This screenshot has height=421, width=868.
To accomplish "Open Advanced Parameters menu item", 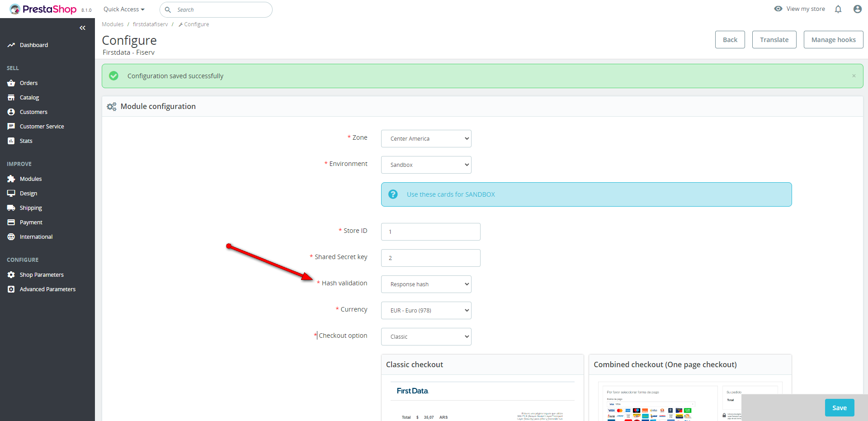I will tap(47, 289).
